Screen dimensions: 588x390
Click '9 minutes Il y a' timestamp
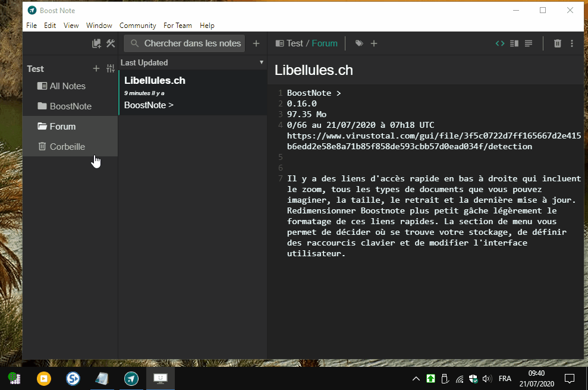(x=144, y=93)
